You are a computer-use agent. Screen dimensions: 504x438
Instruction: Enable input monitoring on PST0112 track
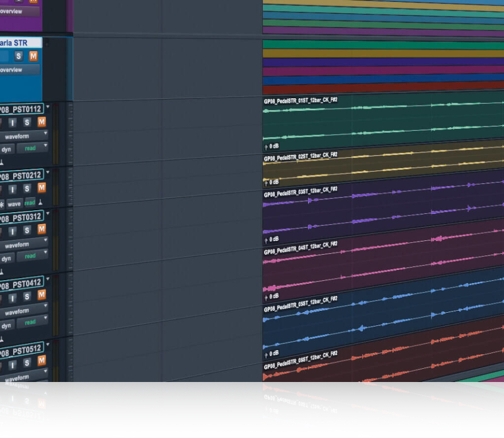[x=12, y=123]
